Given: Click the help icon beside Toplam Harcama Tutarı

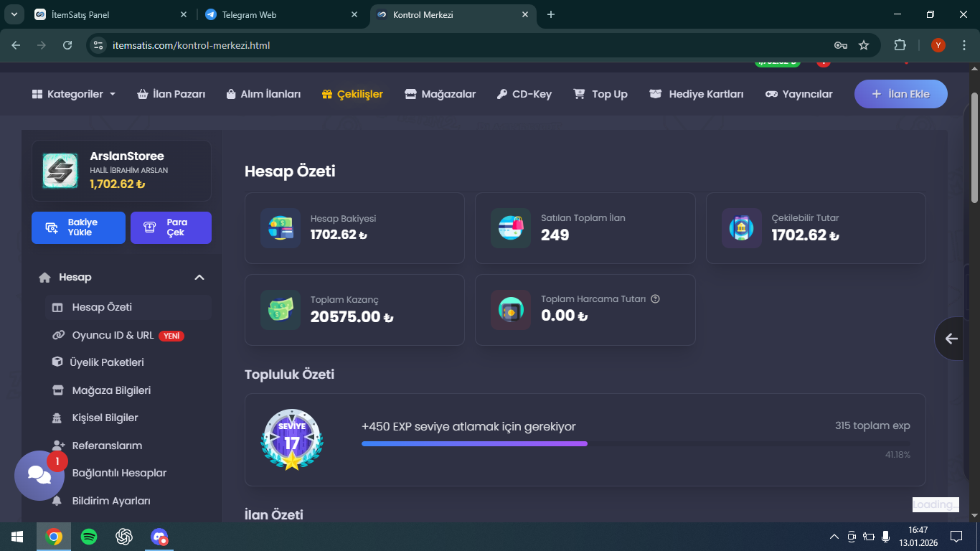Looking at the screenshot, I should click(x=655, y=299).
